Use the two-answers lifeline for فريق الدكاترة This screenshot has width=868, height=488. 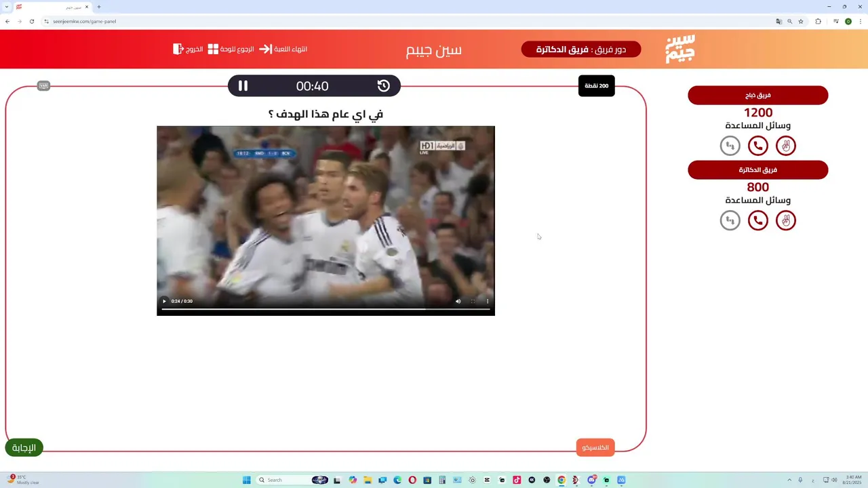(x=785, y=220)
